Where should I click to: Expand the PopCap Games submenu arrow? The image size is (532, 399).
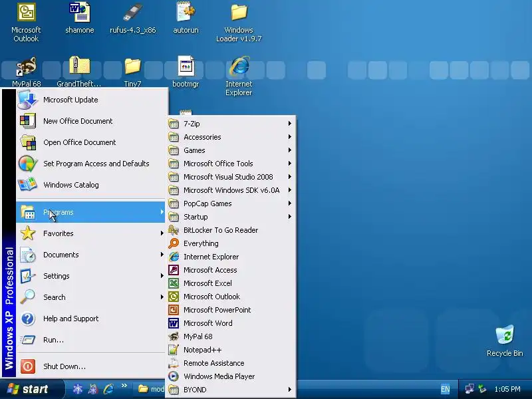tap(290, 203)
